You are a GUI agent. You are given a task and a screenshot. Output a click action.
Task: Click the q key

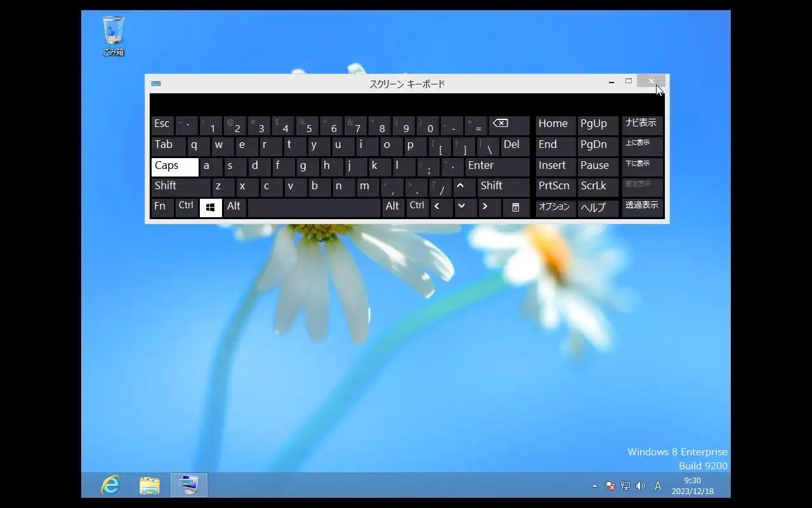[x=199, y=146]
